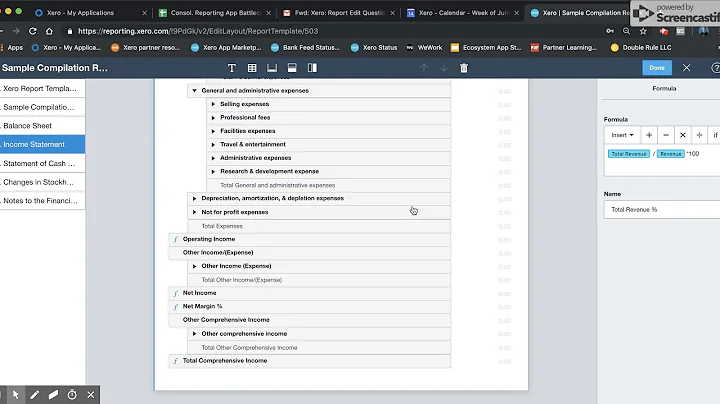Expand Facilities expenses row

(213, 131)
